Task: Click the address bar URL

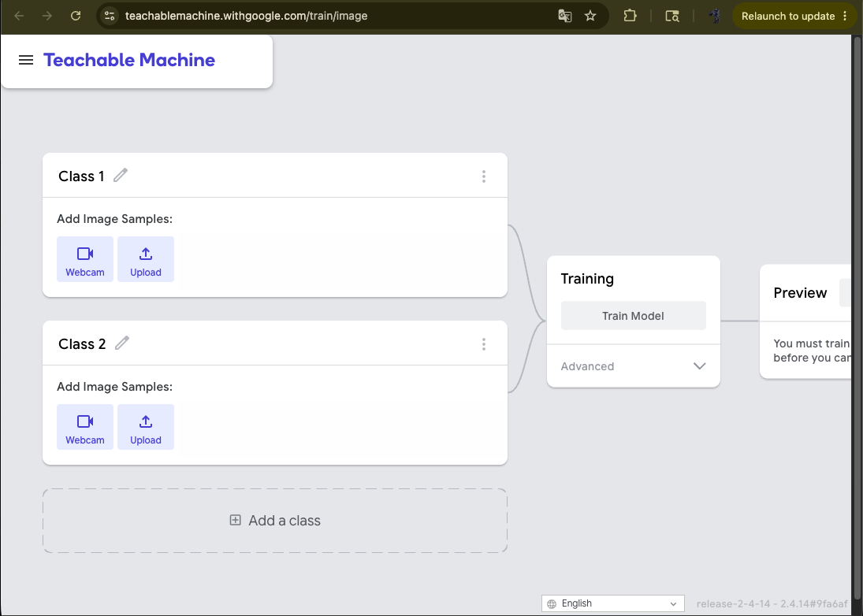Action: pos(246,16)
